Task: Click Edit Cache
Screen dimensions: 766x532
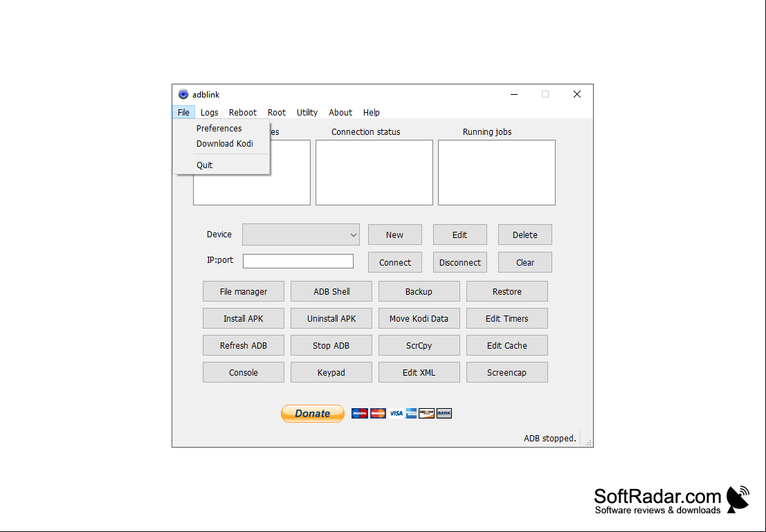Action: tap(507, 345)
